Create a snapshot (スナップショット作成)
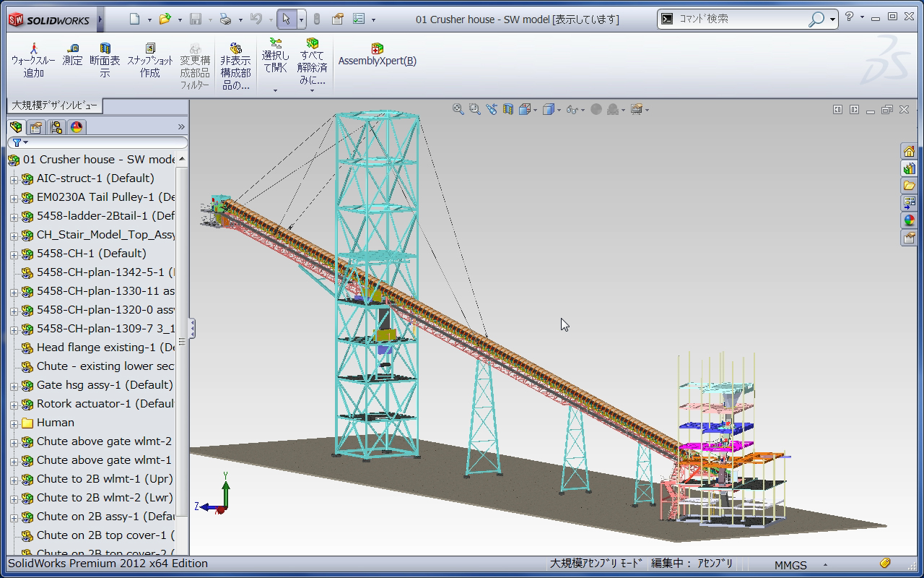Image resolution: width=924 pixels, height=578 pixels. coord(150,61)
